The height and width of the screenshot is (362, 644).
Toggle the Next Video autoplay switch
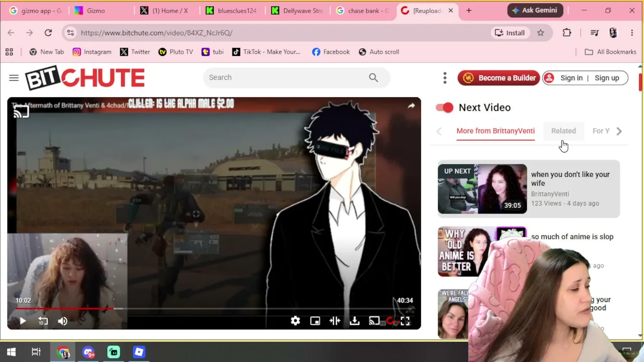[445, 107]
